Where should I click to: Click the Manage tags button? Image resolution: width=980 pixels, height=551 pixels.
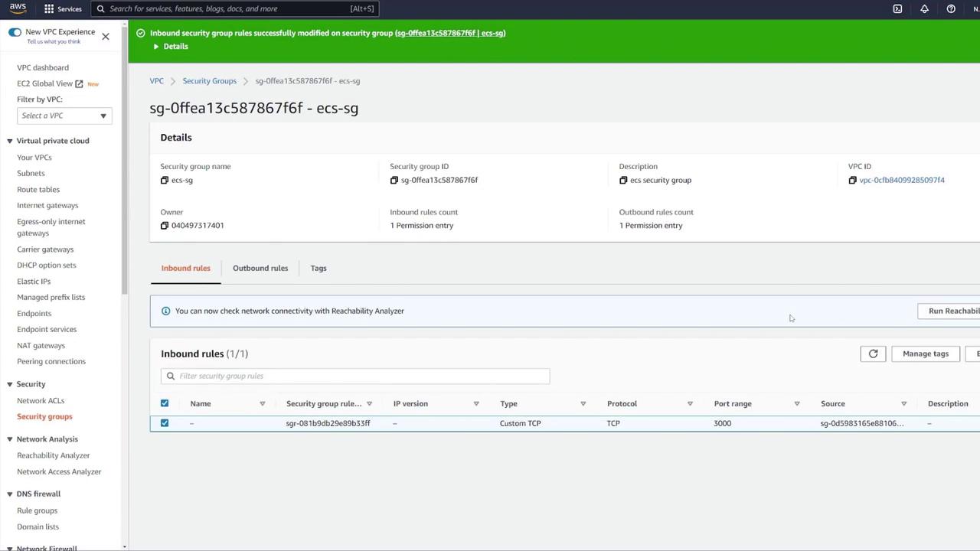coord(925,354)
